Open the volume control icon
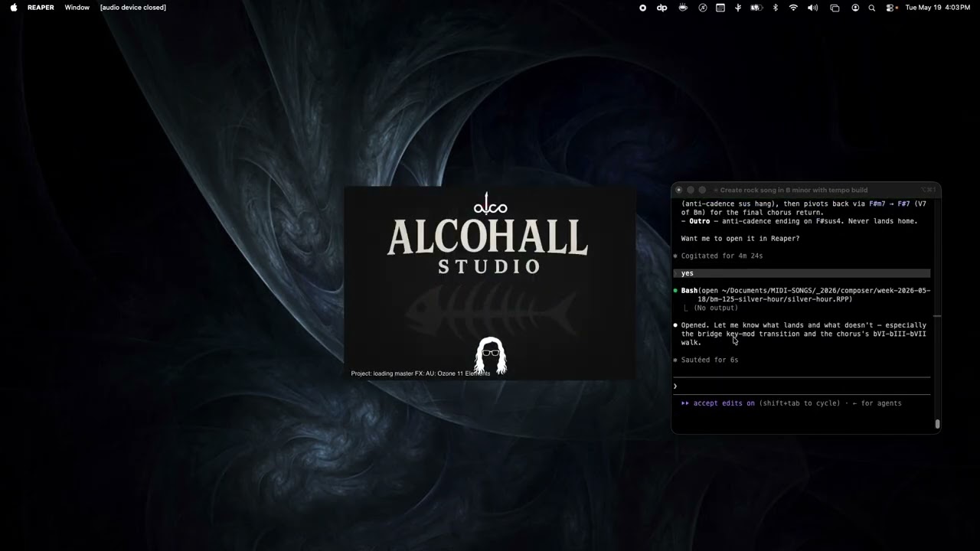This screenshot has width=980, height=551. pyautogui.click(x=812, y=8)
